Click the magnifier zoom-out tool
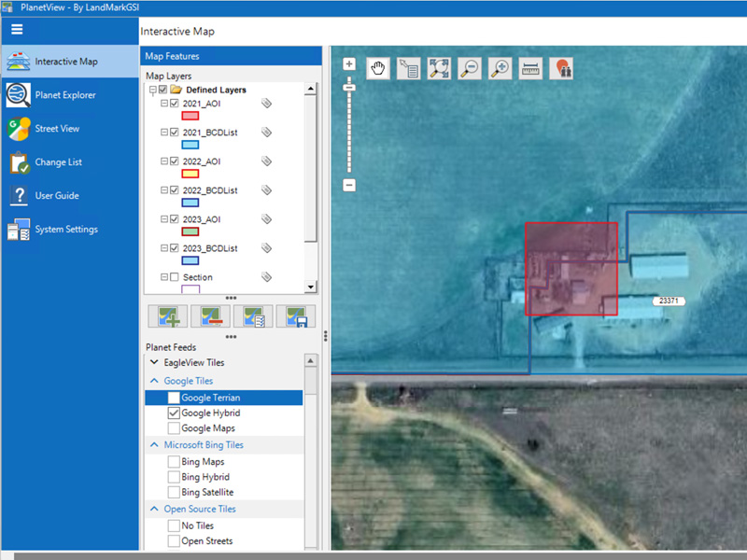Image resolution: width=747 pixels, height=560 pixels. click(x=470, y=68)
